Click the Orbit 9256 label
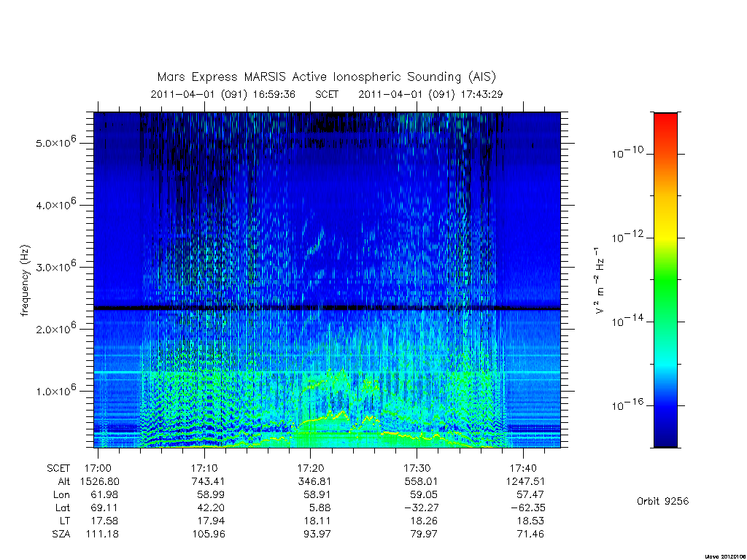747x560 pixels. click(x=662, y=502)
